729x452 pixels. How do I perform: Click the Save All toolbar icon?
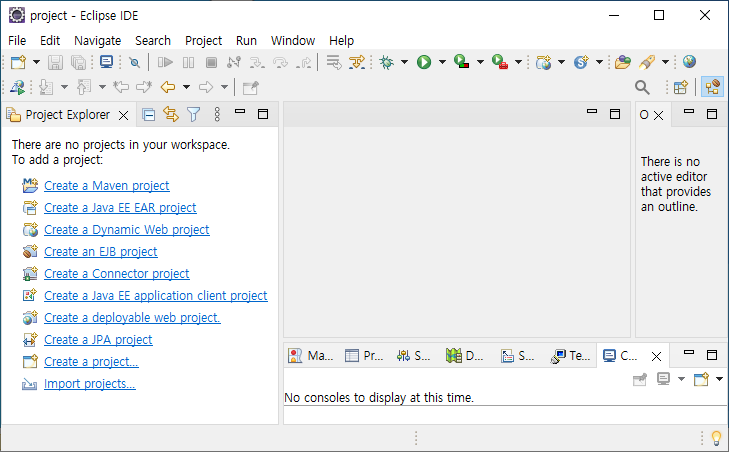tap(79, 62)
